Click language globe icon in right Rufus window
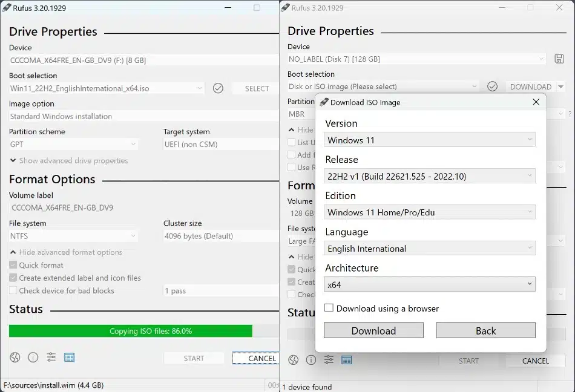Screen dimensions: 575x392 (294, 360)
